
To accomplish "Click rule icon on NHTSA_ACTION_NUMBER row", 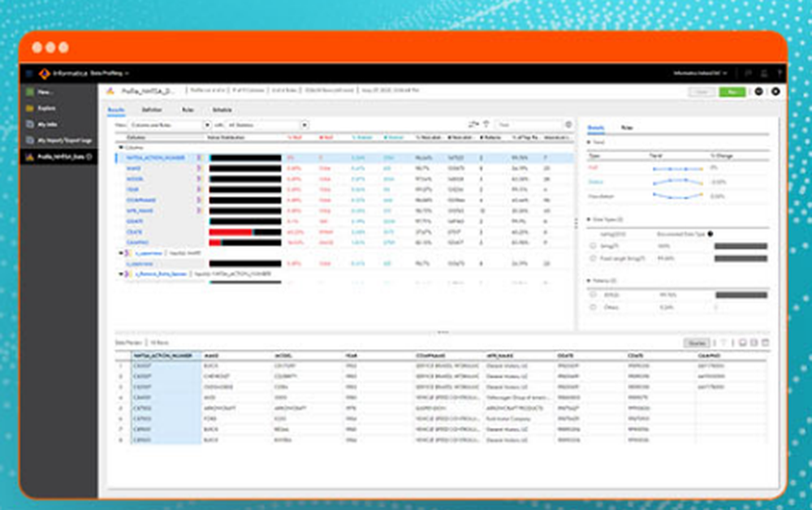I will (x=199, y=158).
